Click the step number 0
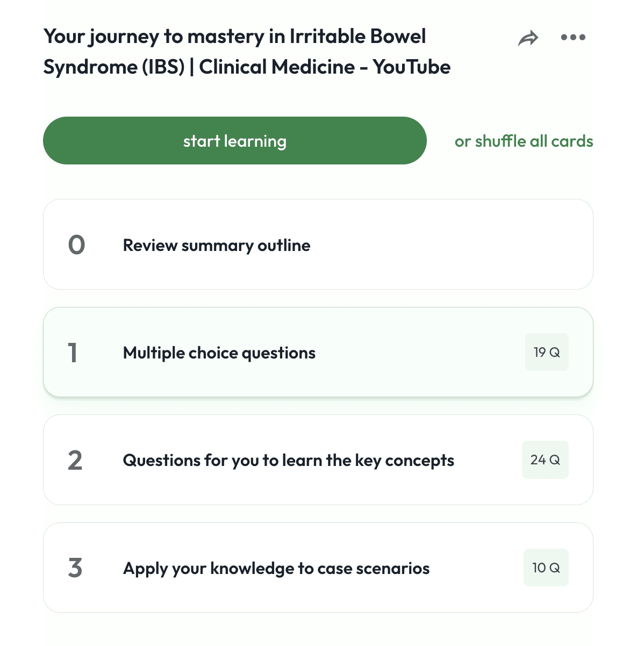 pos(76,245)
